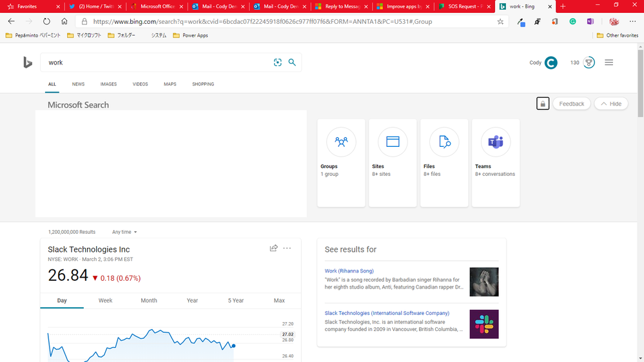Click the Feedback button

[x=571, y=104]
